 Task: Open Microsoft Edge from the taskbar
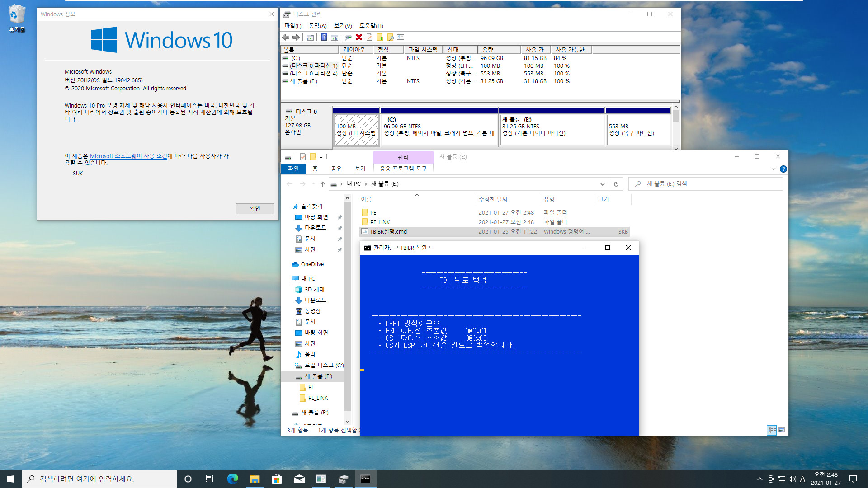pyautogui.click(x=232, y=479)
